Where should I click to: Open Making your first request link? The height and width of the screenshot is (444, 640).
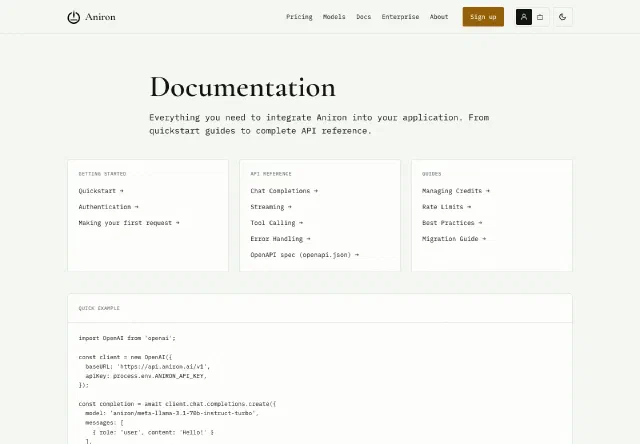(129, 222)
